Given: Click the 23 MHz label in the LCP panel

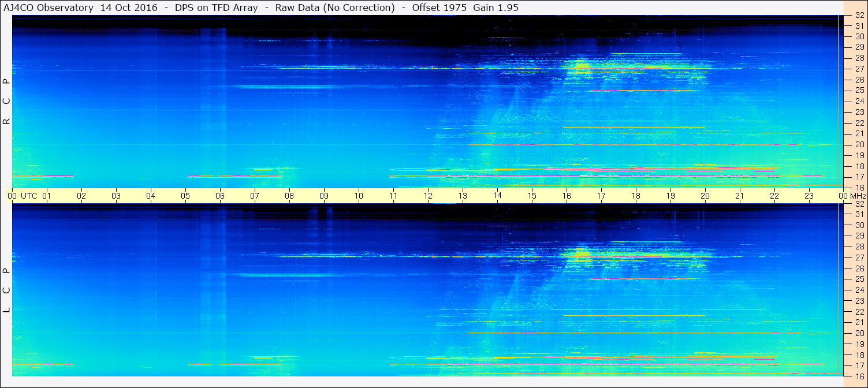Looking at the screenshot, I should tap(859, 301).
